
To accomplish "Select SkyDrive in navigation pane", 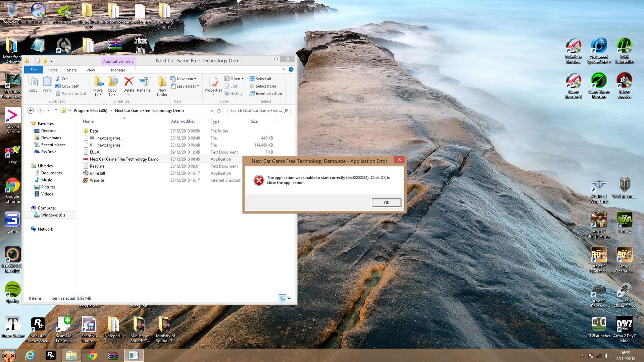I will (49, 152).
